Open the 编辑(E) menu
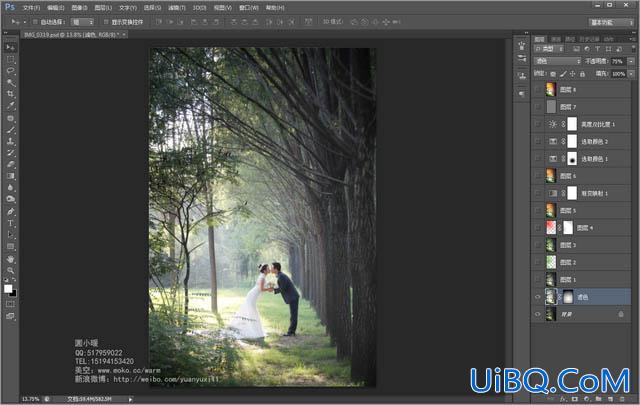This screenshot has width=640, height=405. coord(56,8)
